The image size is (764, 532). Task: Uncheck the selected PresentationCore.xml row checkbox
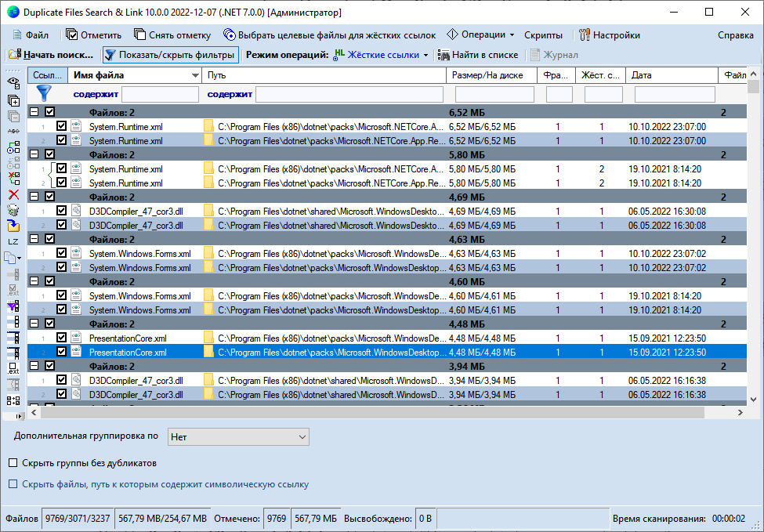(x=62, y=352)
